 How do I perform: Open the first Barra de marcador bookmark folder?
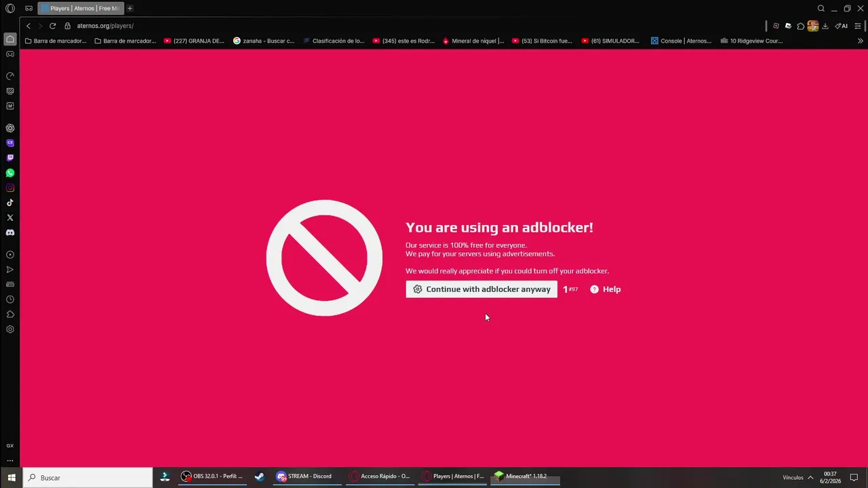coord(56,41)
